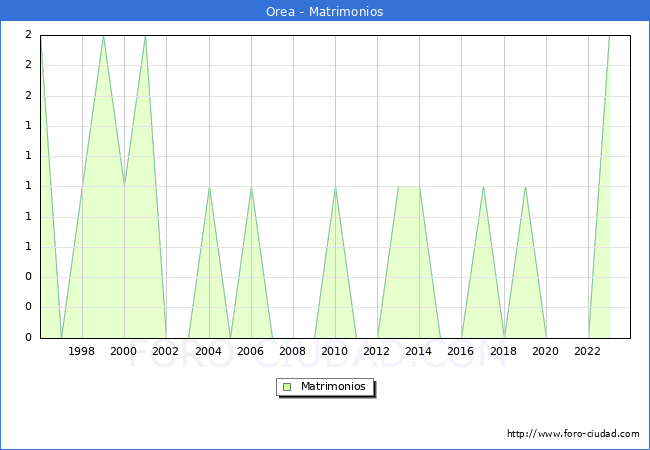Select the 2004 x-axis label
The width and height of the screenshot is (650, 450).
pos(209,351)
